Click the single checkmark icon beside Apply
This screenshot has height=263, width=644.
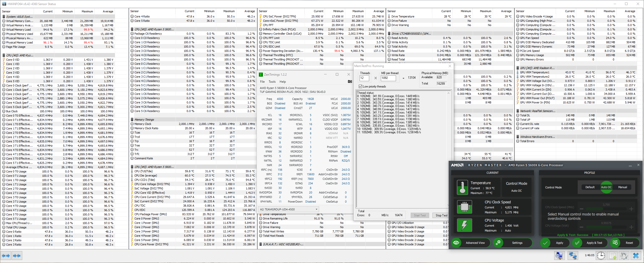545,243
